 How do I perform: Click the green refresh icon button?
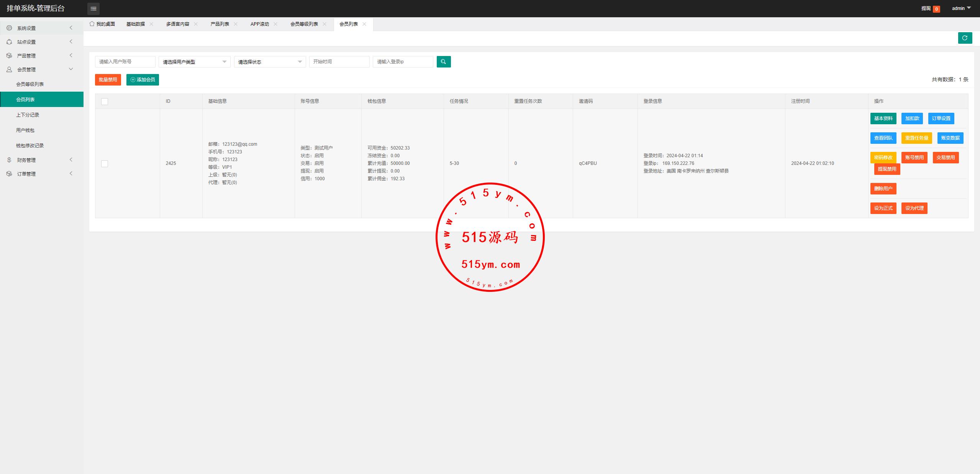coord(965,38)
